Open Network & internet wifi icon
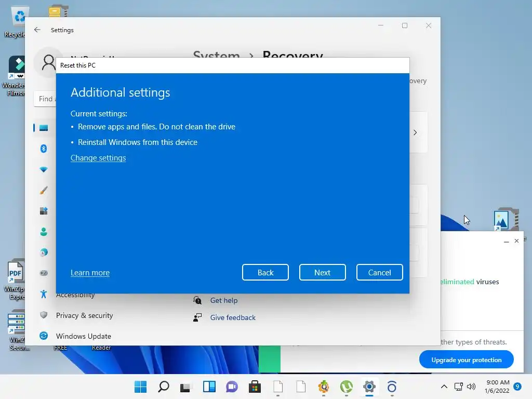Viewport: 532px width, 399px height. (x=44, y=169)
